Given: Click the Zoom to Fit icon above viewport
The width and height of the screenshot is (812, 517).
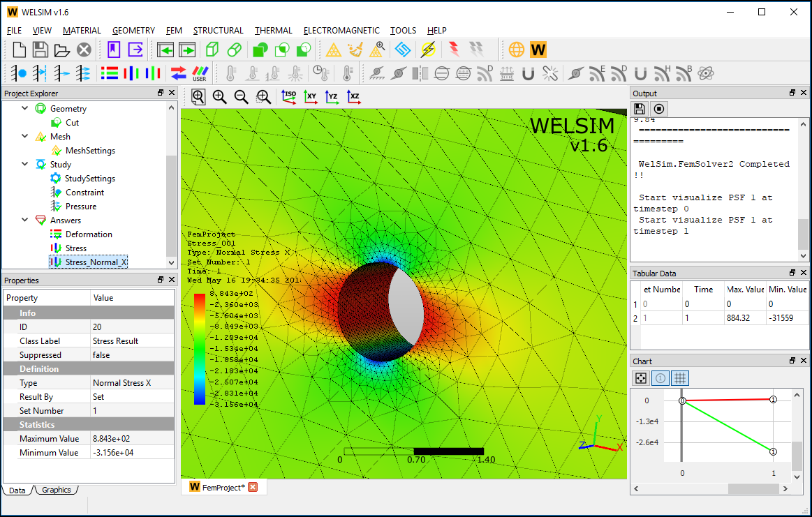Looking at the screenshot, I should pyautogui.click(x=198, y=97).
